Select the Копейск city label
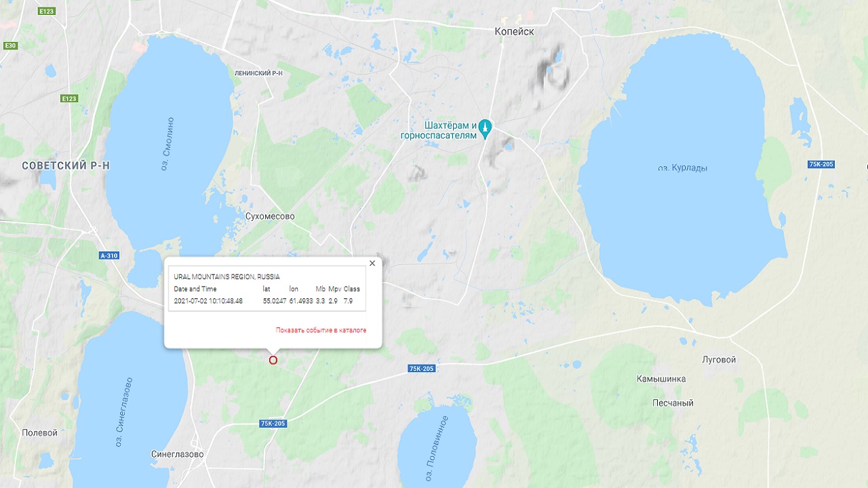The image size is (868, 488). [x=514, y=32]
